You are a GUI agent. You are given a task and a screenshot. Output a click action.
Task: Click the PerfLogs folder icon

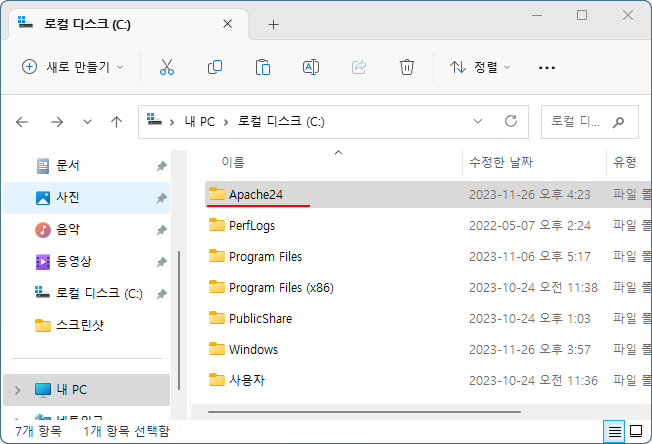pyautogui.click(x=217, y=224)
